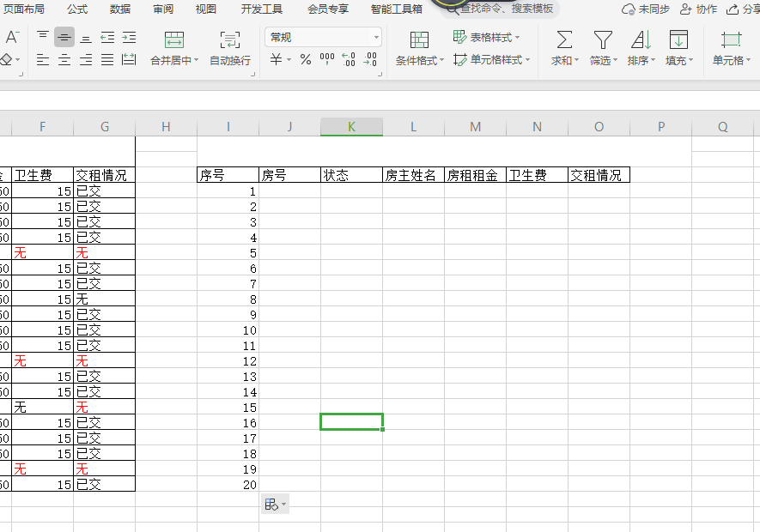
Task: Click the Merge and Center (合并居中) icon
Action: pos(174,39)
